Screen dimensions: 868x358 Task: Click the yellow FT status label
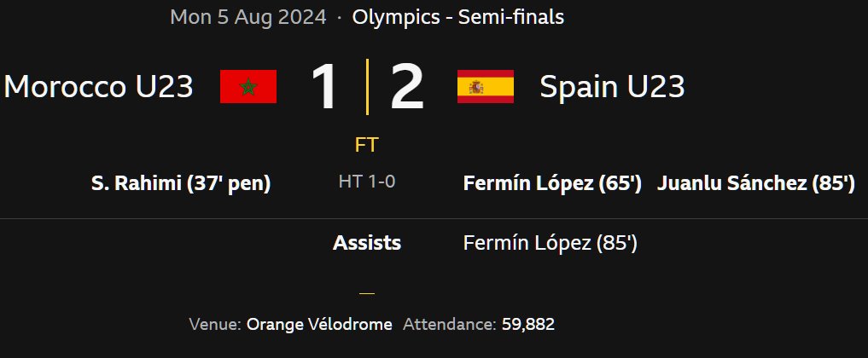pyautogui.click(x=366, y=145)
